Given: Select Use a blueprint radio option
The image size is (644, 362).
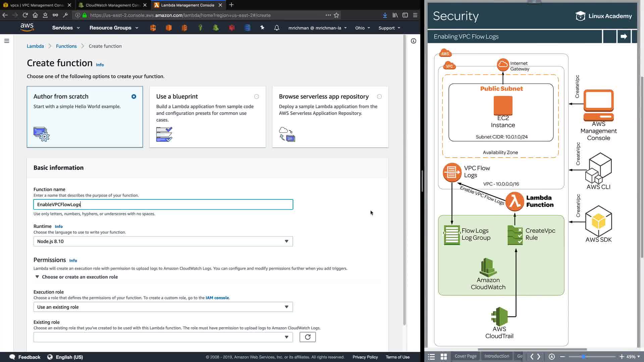Looking at the screenshot, I should (257, 97).
